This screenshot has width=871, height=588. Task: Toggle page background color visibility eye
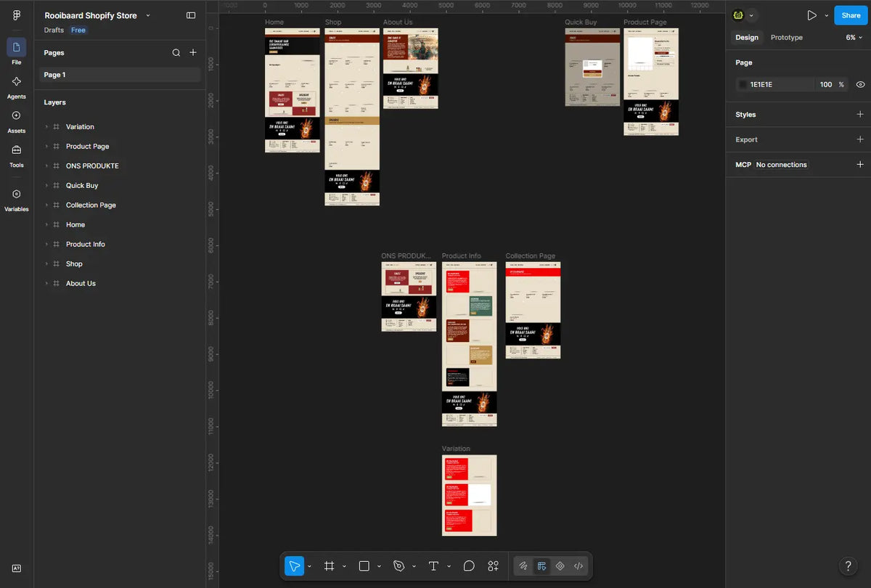tap(860, 85)
